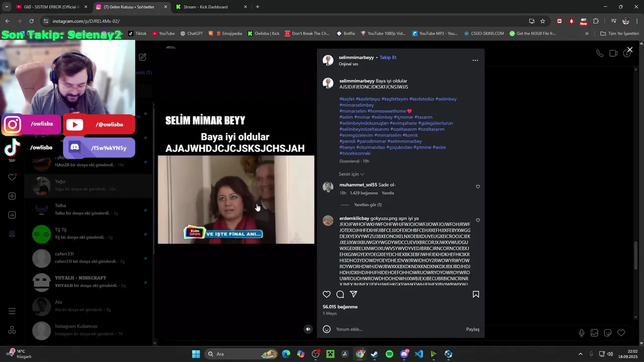This screenshot has height=362, width=644.
Task: Open Spotify from the taskbar
Action: [389, 354]
